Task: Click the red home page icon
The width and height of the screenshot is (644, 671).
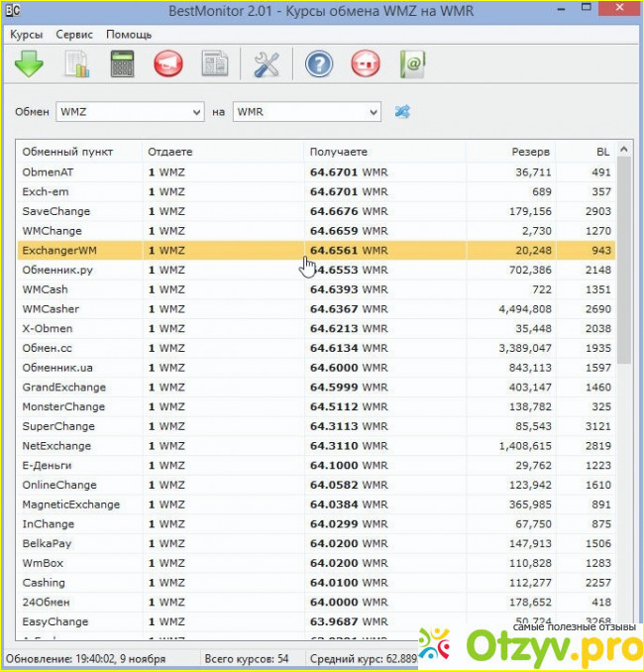Action: pyautogui.click(x=366, y=66)
